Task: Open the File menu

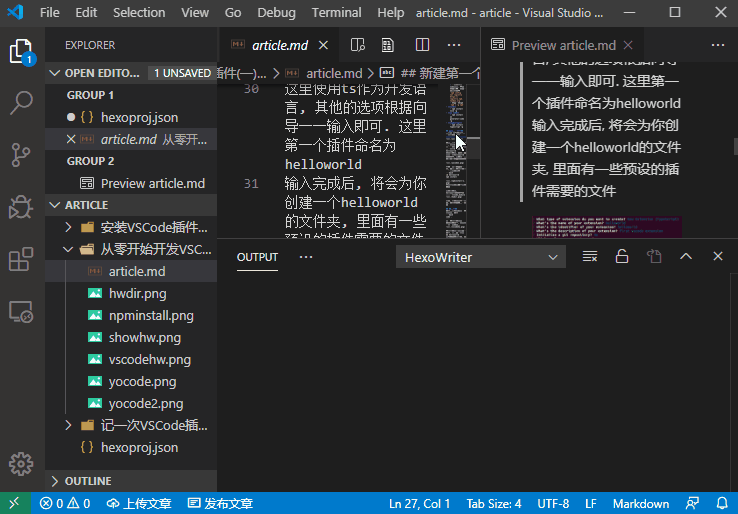Action: point(49,13)
